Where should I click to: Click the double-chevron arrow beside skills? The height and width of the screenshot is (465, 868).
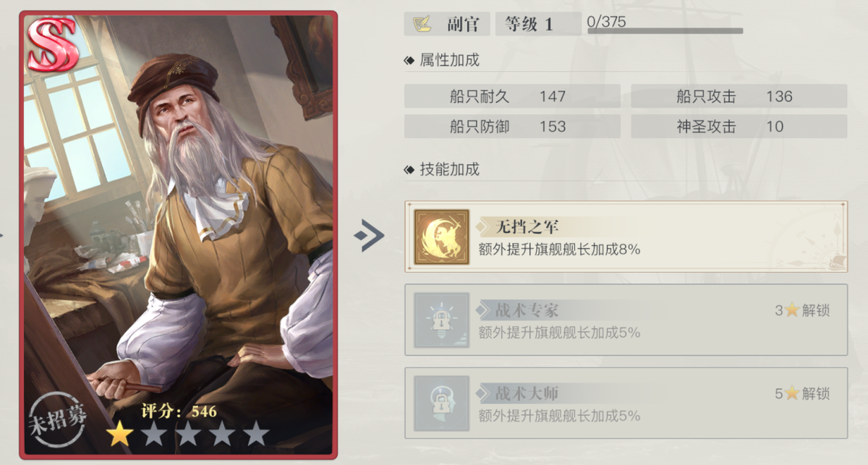pos(369,236)
